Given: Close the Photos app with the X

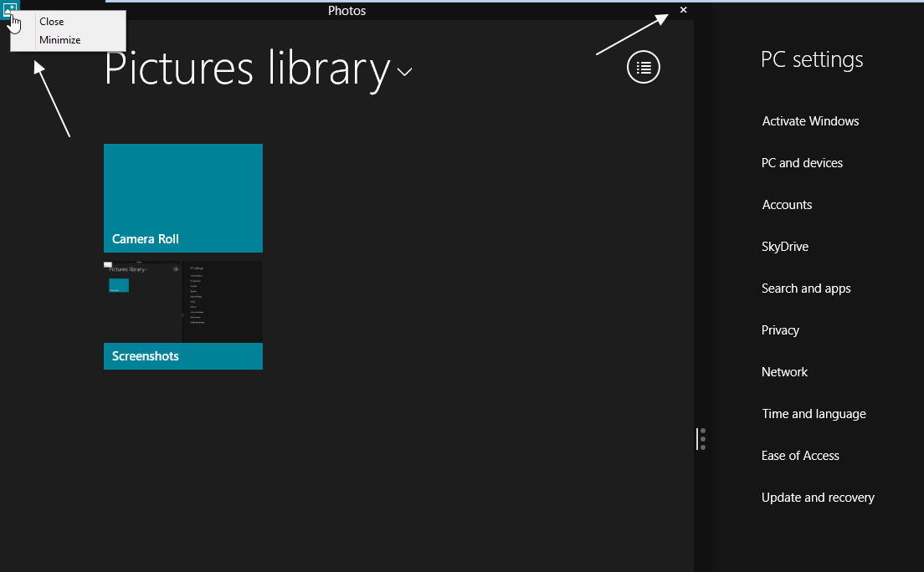Looking at the screenshot, I should click(683, 10).
